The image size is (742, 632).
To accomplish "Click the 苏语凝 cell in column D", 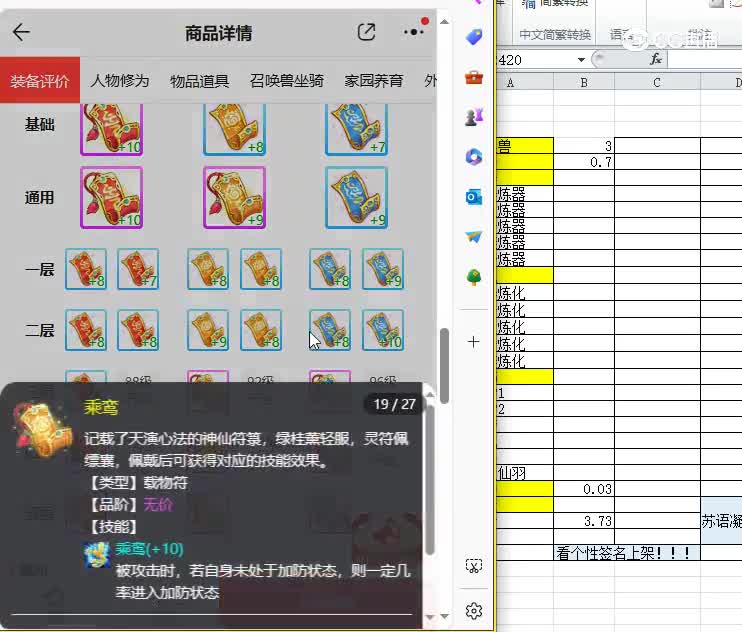I will click(x=721, y=521).
